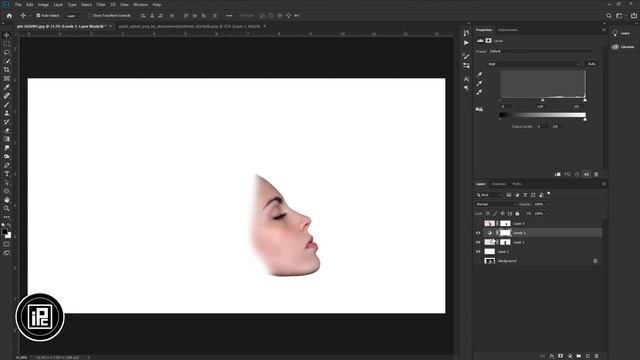The height and width of the screenshot is (360, 640).
Task: Open the Window menu
Action: (140, 4)
